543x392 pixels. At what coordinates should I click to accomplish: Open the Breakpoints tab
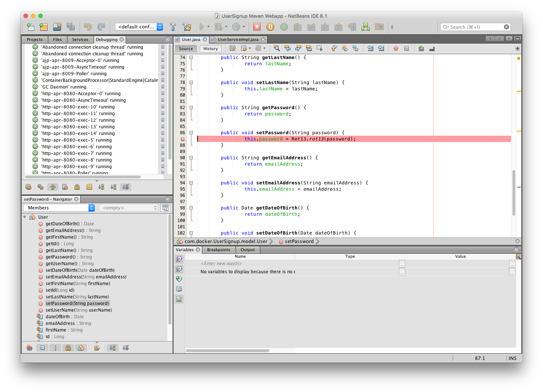coord(218,250)
